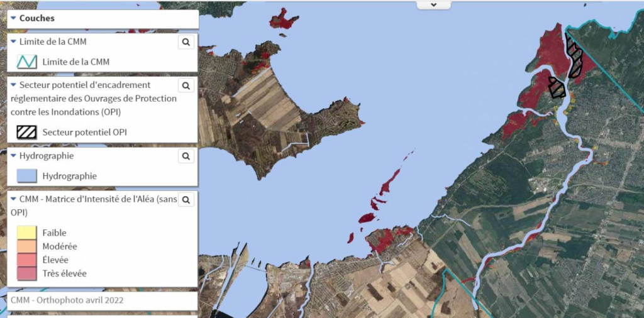Click magnifier icon beside Hydrographie layer
This screenshot has width=644, height=318.
pyautogui.click(x=186, y=156)
